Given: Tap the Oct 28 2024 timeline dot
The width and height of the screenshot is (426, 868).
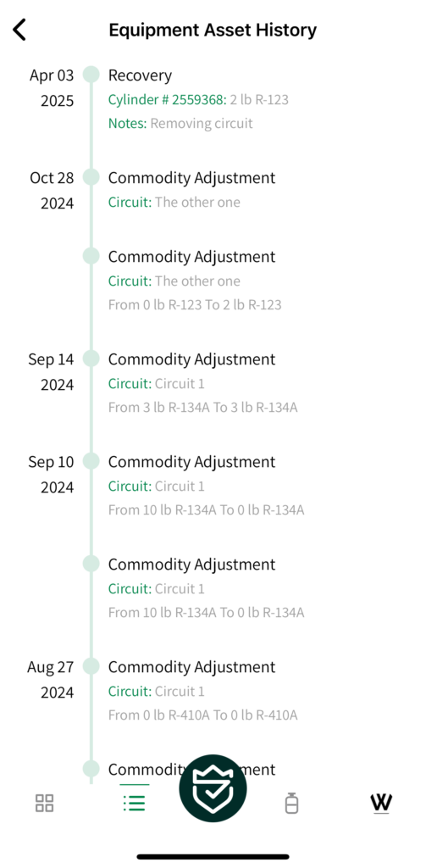Looking at the screenshot, I should [91, 177].
